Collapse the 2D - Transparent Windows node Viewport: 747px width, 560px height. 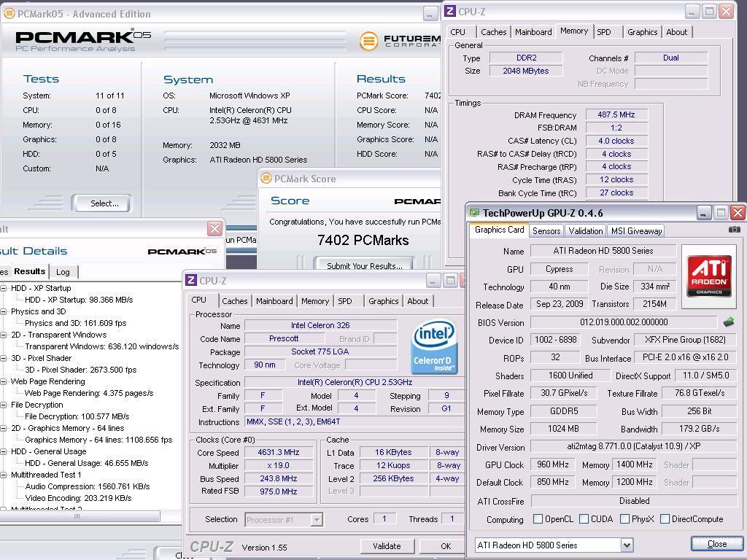pos(4,335)
